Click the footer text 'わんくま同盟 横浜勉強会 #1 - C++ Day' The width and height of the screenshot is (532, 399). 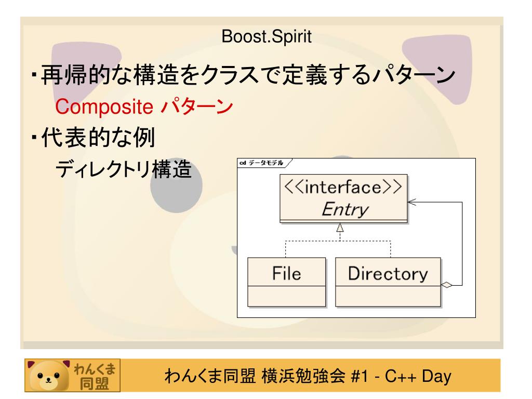pyautogui.click(x=308, y=376)
